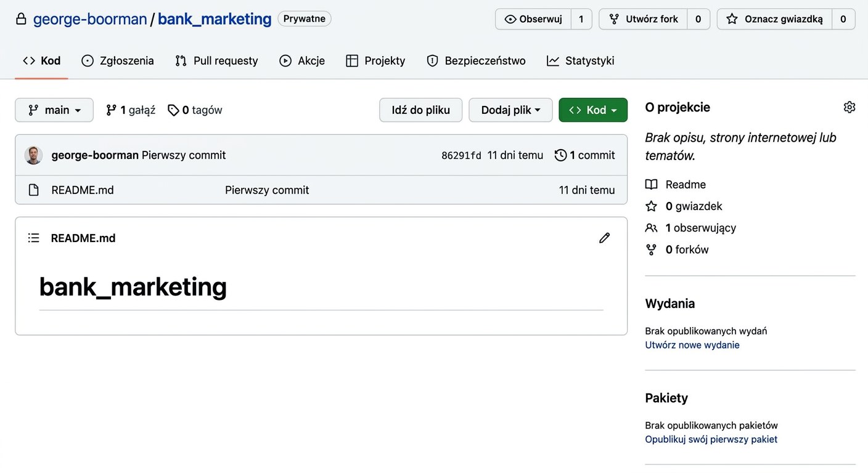Select the Kod tab
Image resolution: width=868 pixels, height=473 pixels.
[x=41, y=60]
